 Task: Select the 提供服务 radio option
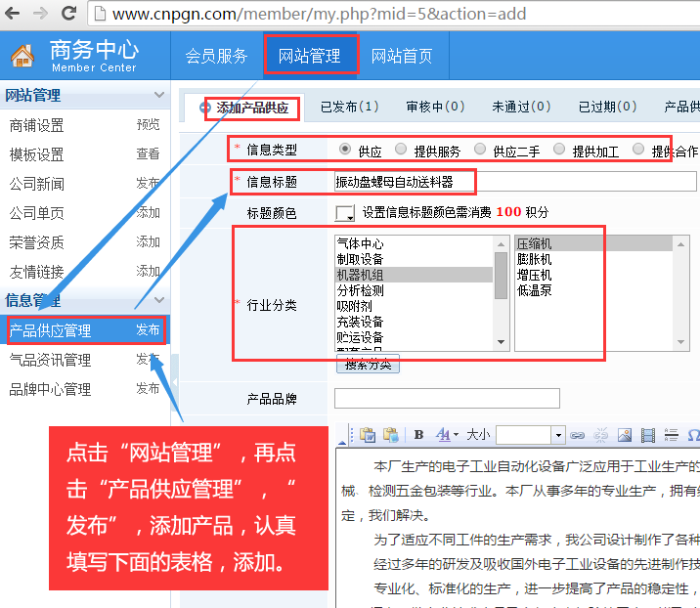[x=401, y=150]
